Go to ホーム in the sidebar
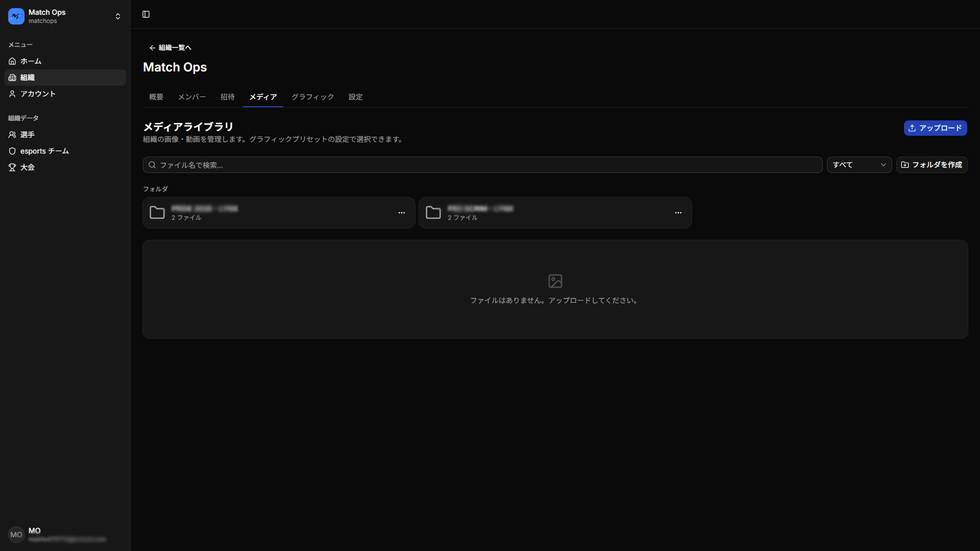The height and width of the screenshot is (551, 980). click(65, 61)
